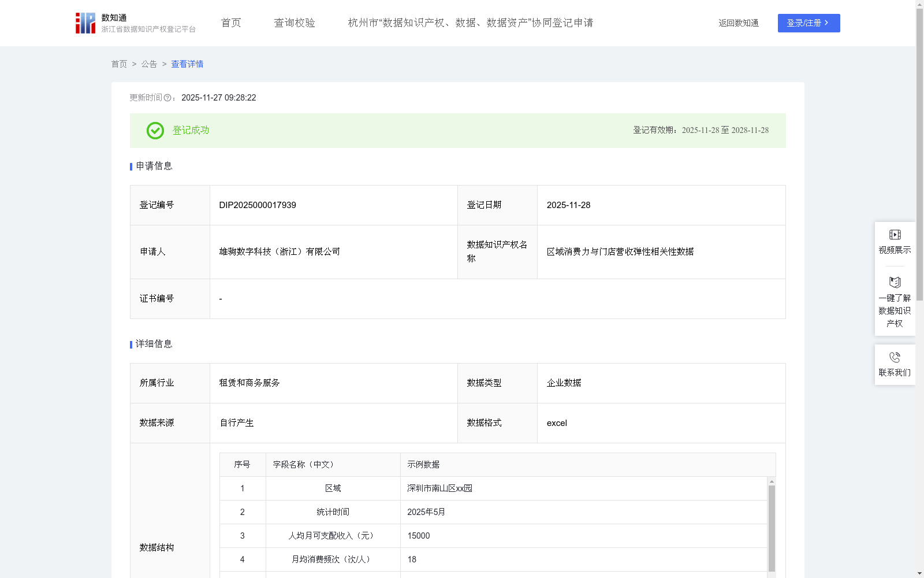Click the 租赁和商务服务 industry value
Screen dimensions: 924x578
tap(249, 383)
